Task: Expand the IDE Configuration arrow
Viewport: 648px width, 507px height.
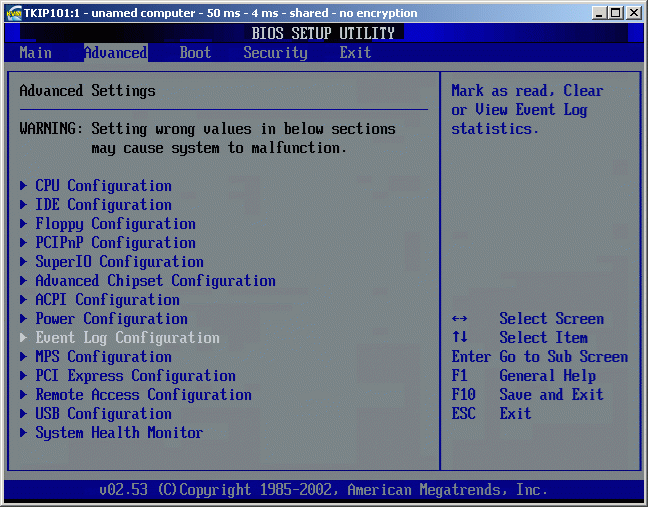Action: pyautogui.click(x=24, y=205)
